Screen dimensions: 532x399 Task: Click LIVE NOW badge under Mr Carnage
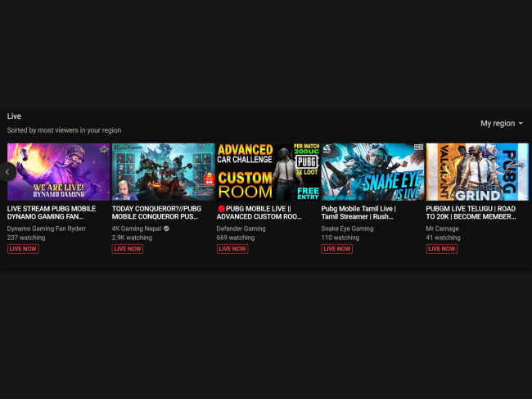click(442, 249)
